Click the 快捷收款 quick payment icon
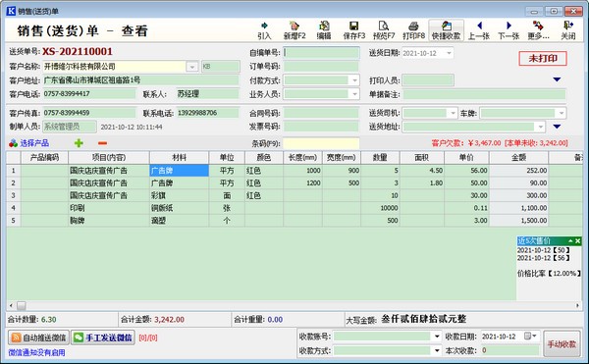Screen dimensions: 589x364 [x=446, y=30]
